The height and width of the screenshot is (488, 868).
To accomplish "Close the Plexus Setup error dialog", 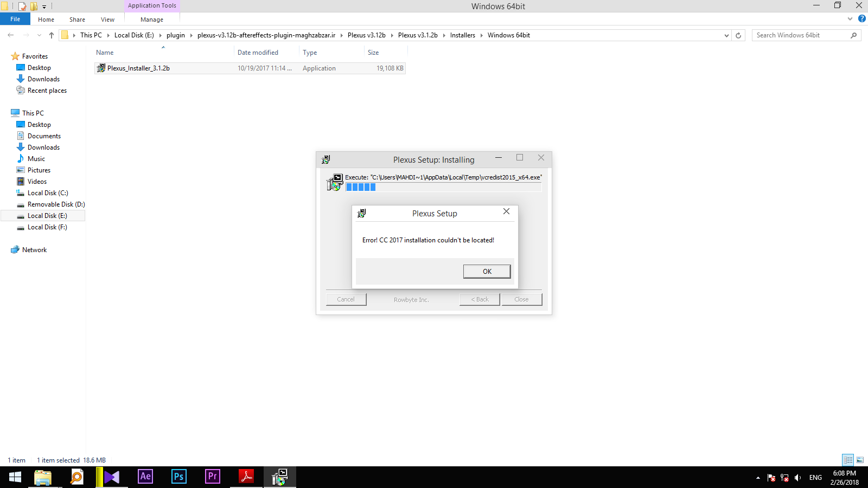I will (x=506, y=211).
